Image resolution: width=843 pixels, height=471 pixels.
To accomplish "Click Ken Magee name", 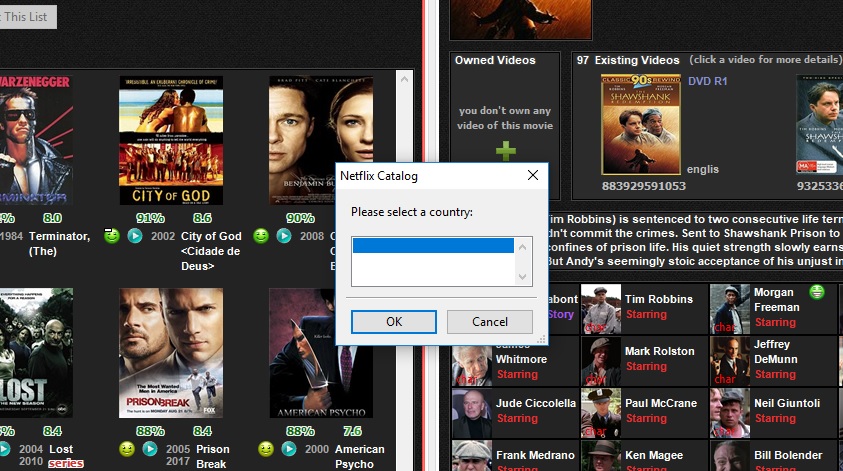I will [x=654, y=455].
